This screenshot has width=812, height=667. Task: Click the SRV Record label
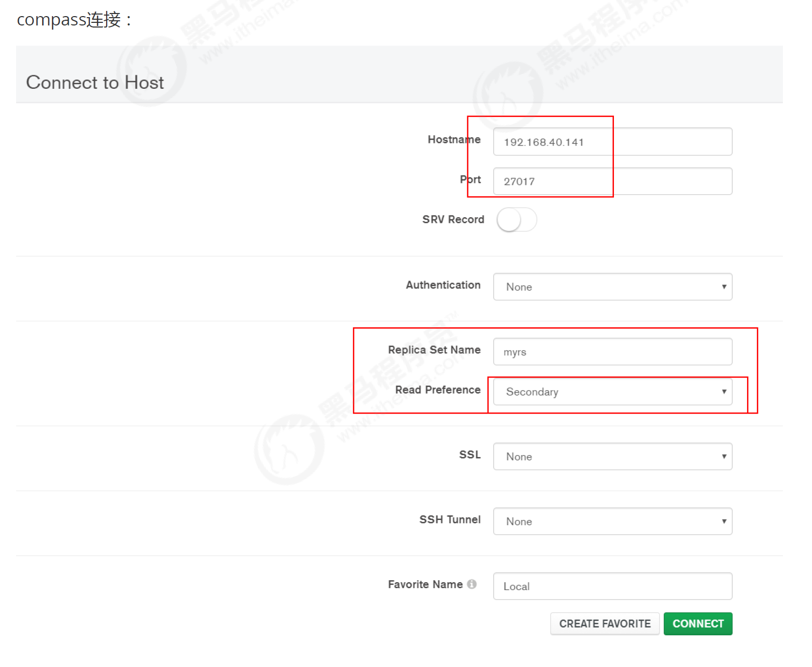point(453,220)
